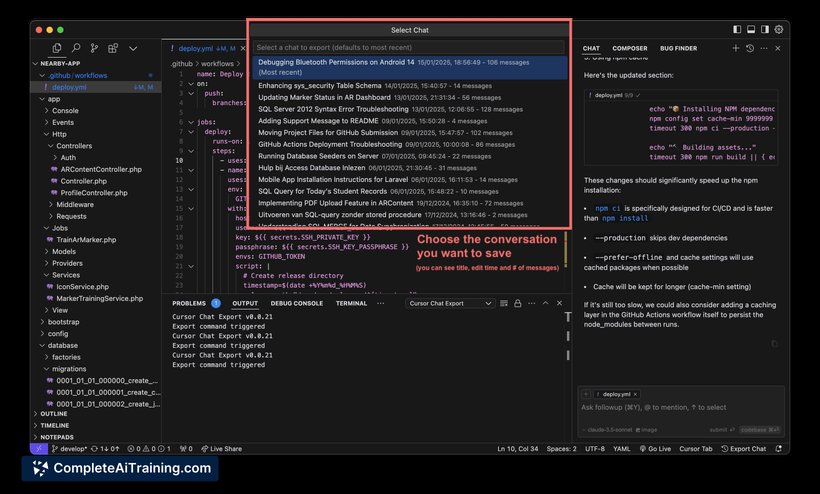
Task: Remove deploy.yml context chip from chat input
Action: [635, 394]
